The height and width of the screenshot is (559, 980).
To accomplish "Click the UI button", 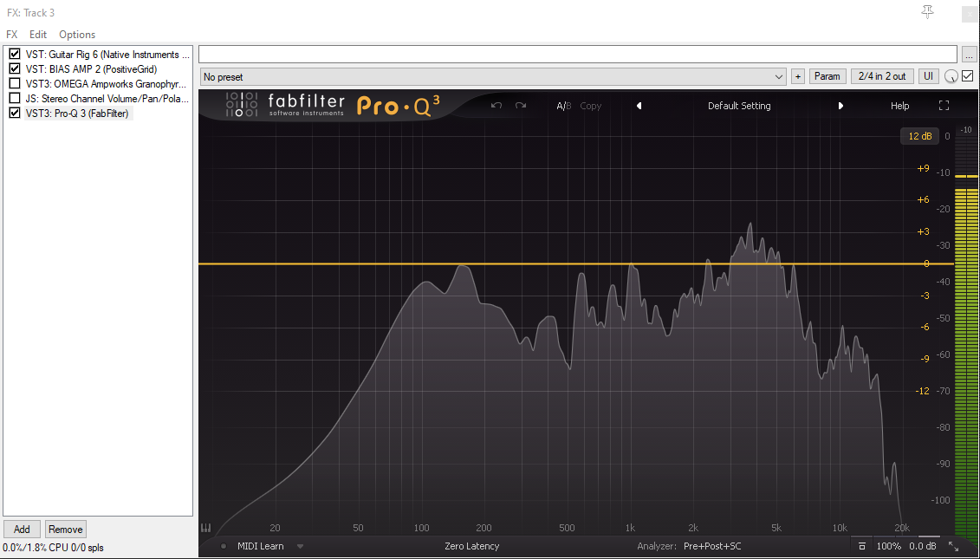I will click(929, 76).
